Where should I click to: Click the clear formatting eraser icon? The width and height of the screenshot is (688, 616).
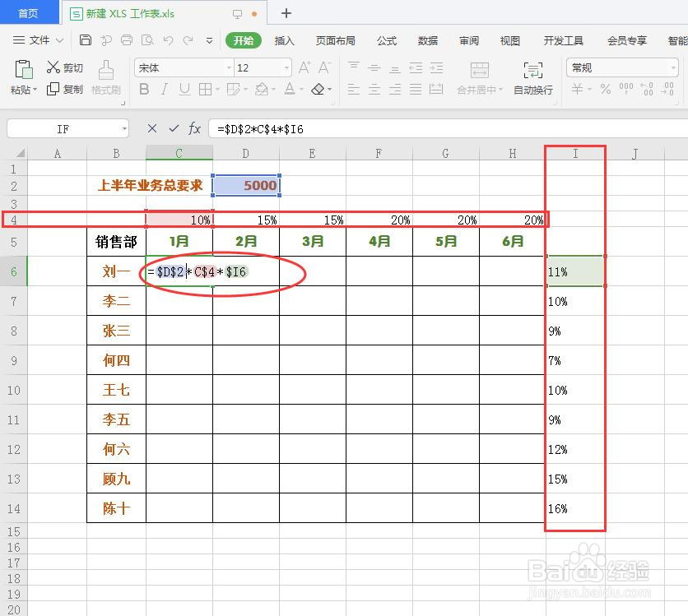click(318, 90)
